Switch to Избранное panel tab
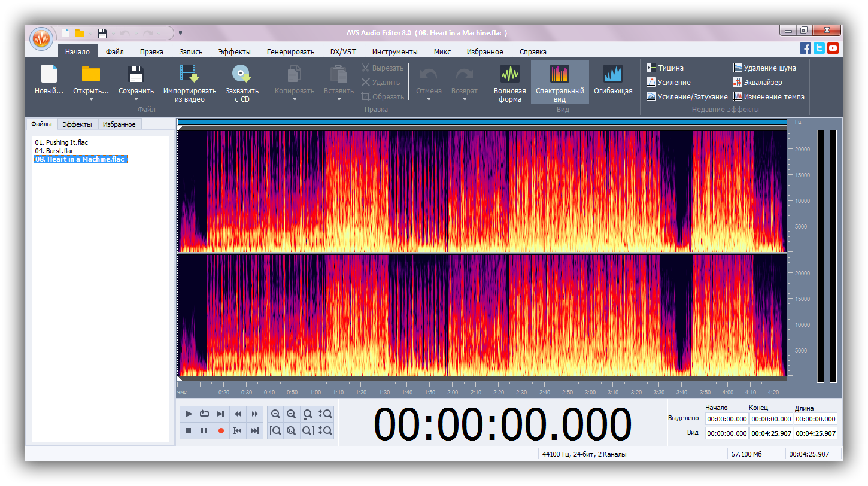The image size is (868, 486). [x=119, y=124]
